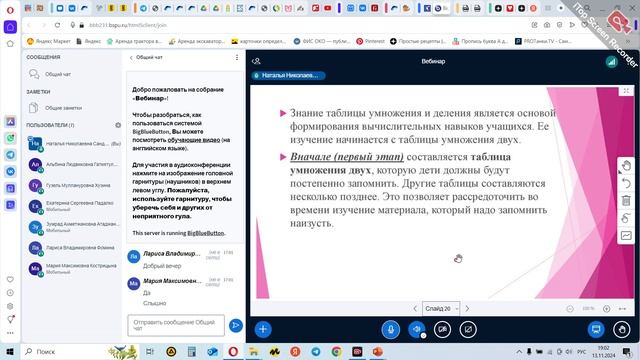Open the Pinterest bookmark
The height and width of the screenshot is (360, 640).
pyautogui.click(x=371, y=41)
